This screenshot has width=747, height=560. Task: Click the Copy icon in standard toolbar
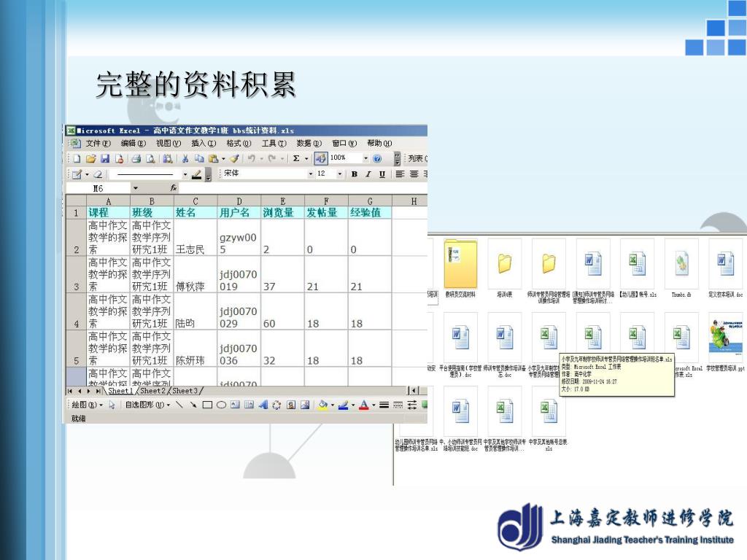(x=200, y=158)
